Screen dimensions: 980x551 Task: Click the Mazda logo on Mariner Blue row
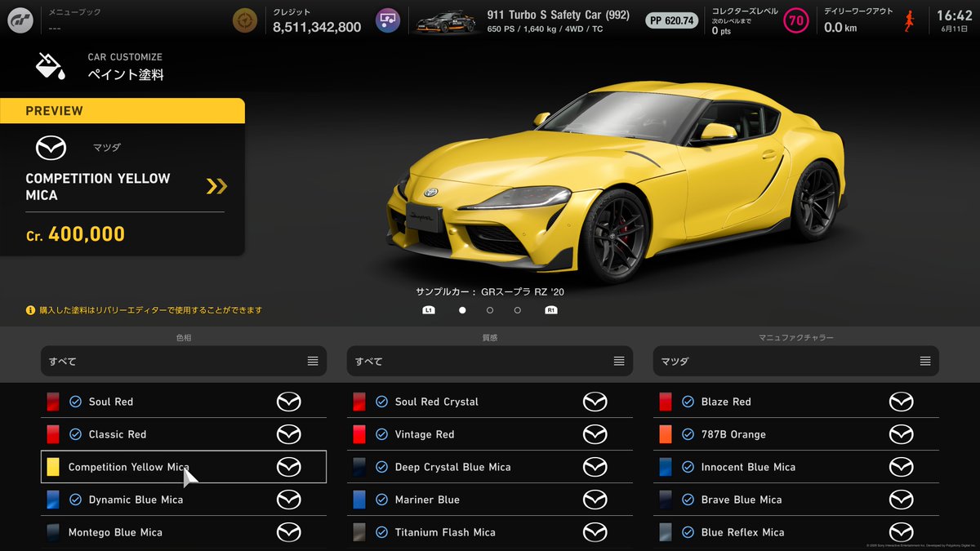point(595,500)
